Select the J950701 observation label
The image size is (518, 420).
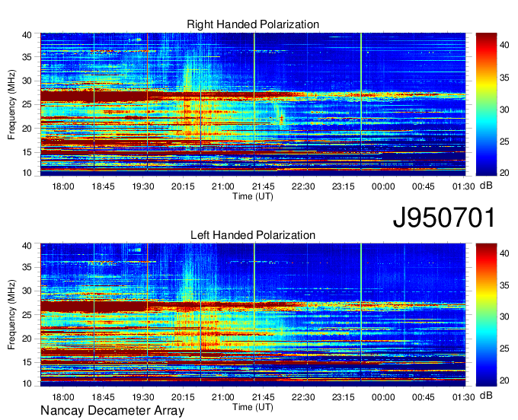click(444, 218)
